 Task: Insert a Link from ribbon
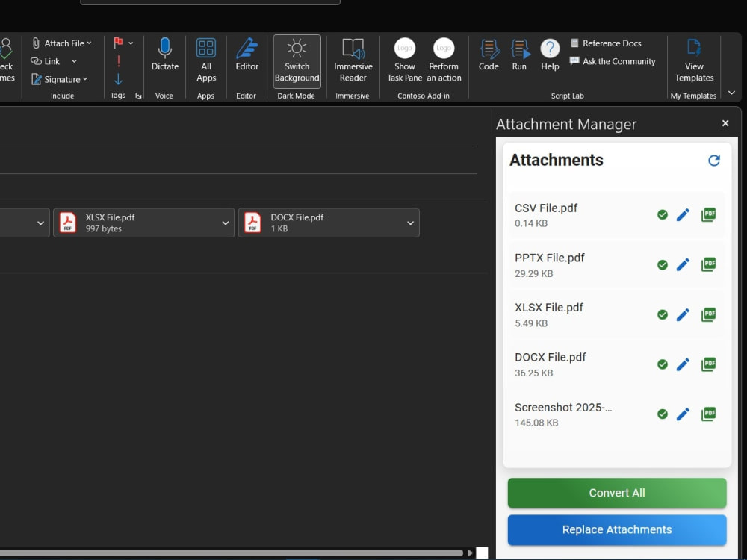point(46,61)
